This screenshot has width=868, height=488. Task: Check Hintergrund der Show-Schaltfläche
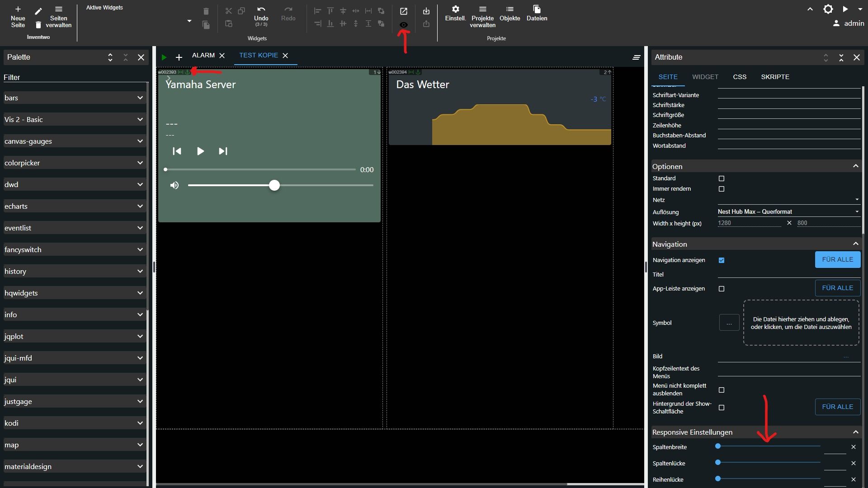tap(722, 408)
